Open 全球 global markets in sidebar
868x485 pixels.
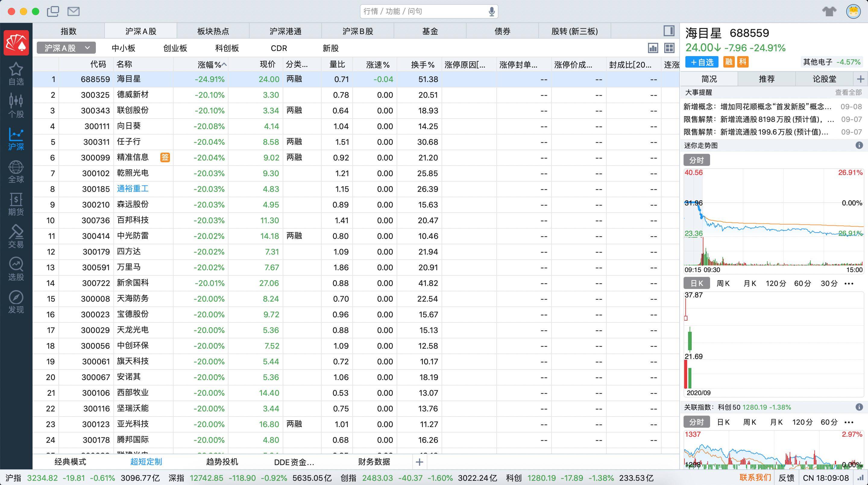(16, 172)
